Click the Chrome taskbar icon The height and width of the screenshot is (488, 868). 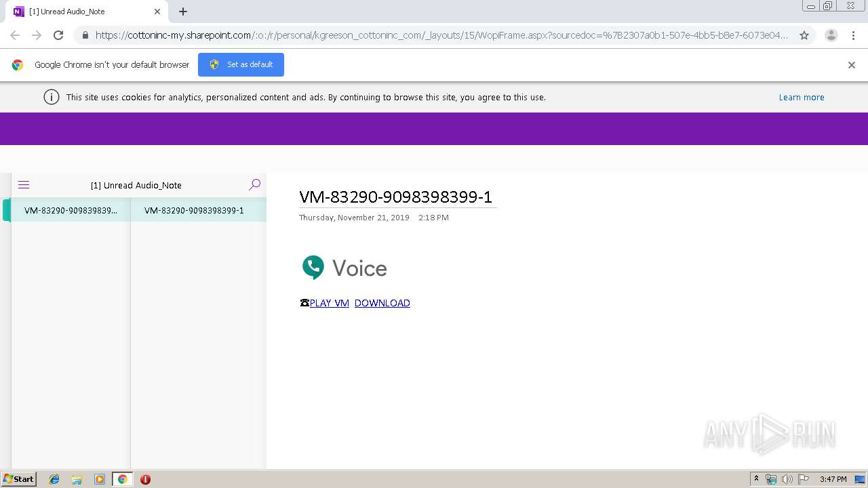[122, 479]
